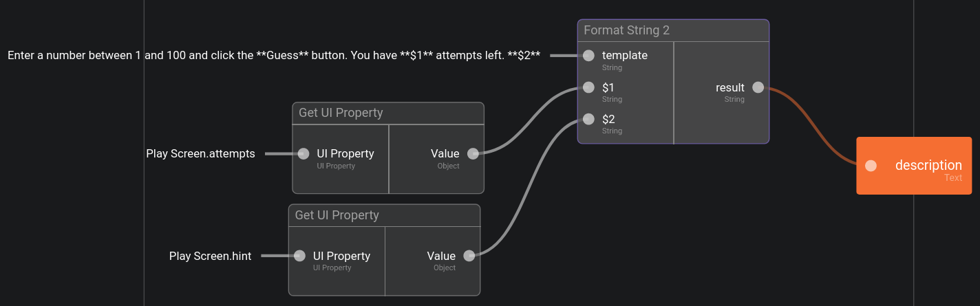Click the 'Value' label in the hint node
This screenshot has width=980, height=306.
coord(440,256)
